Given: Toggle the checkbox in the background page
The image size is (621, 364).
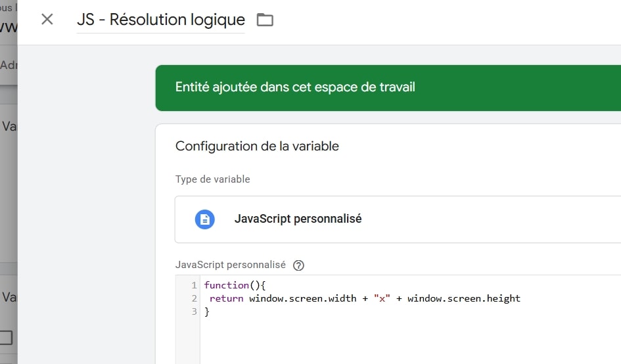Looking at the screenshot, I should 6,338.
